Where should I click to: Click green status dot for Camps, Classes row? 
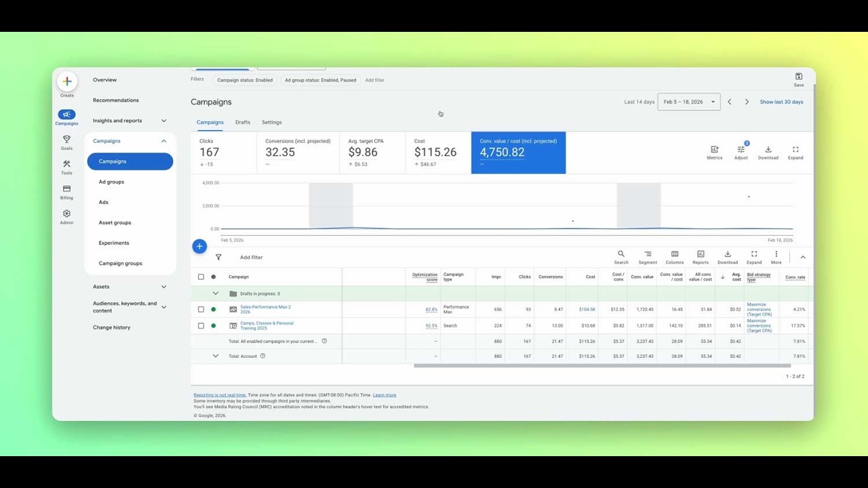[214, 326]
